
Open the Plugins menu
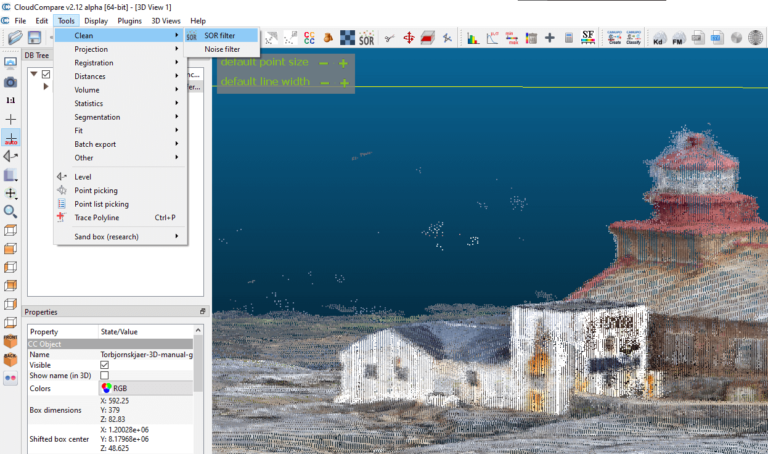tap(129, 21)
